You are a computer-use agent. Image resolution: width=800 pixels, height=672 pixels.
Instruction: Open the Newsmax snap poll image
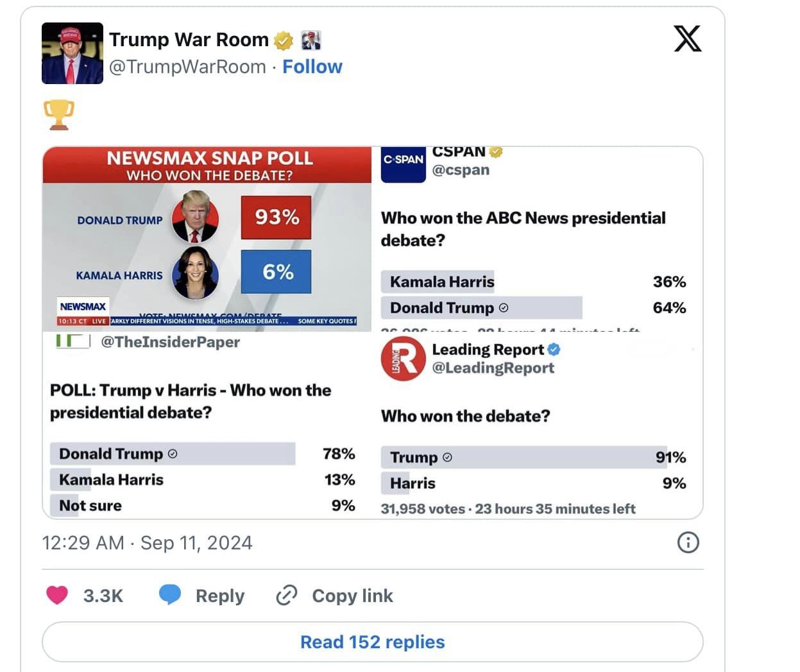click(x=207, y=239)
